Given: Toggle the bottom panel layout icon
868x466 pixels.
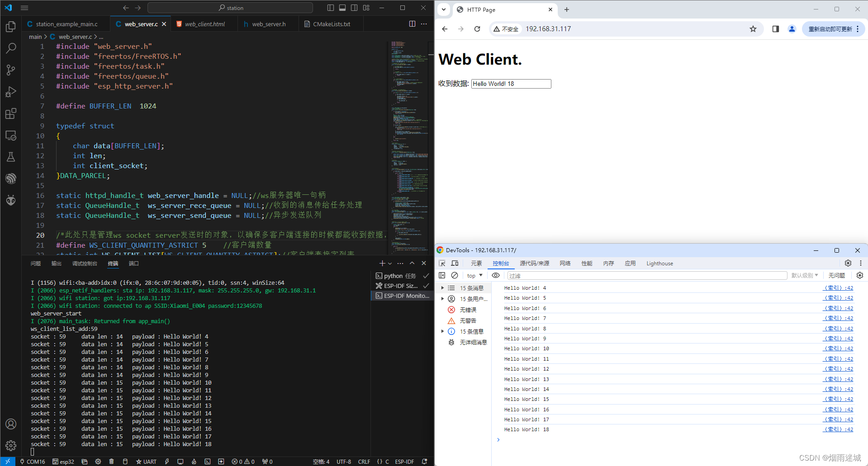Looking at the screenshot, I should click(x=342, y=8).
